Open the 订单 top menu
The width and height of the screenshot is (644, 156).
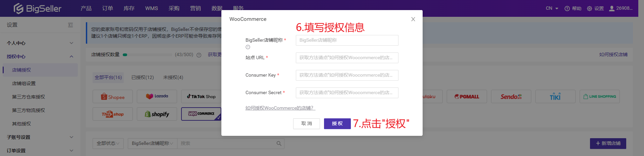pos(108,8)
